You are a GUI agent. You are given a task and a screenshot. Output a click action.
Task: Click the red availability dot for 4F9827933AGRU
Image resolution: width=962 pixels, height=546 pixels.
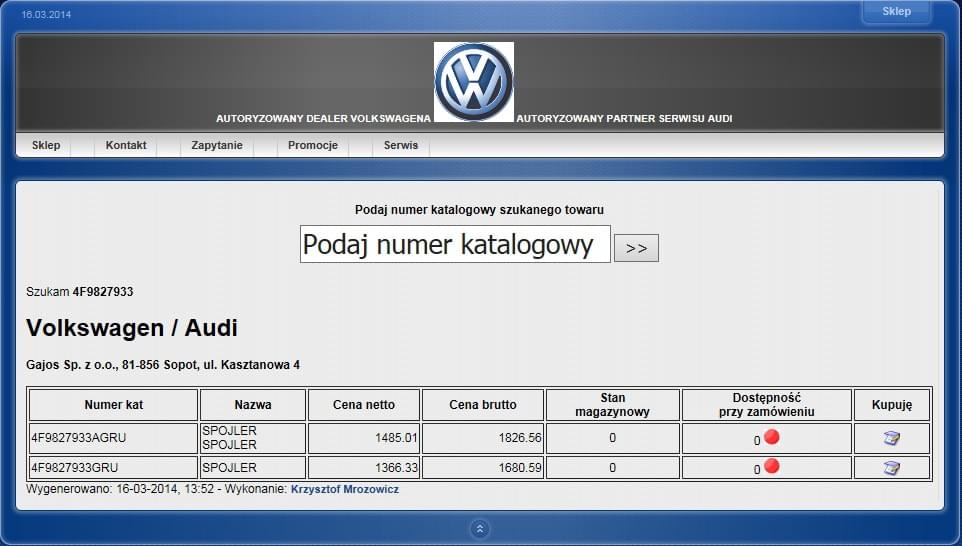pos(772,437)
